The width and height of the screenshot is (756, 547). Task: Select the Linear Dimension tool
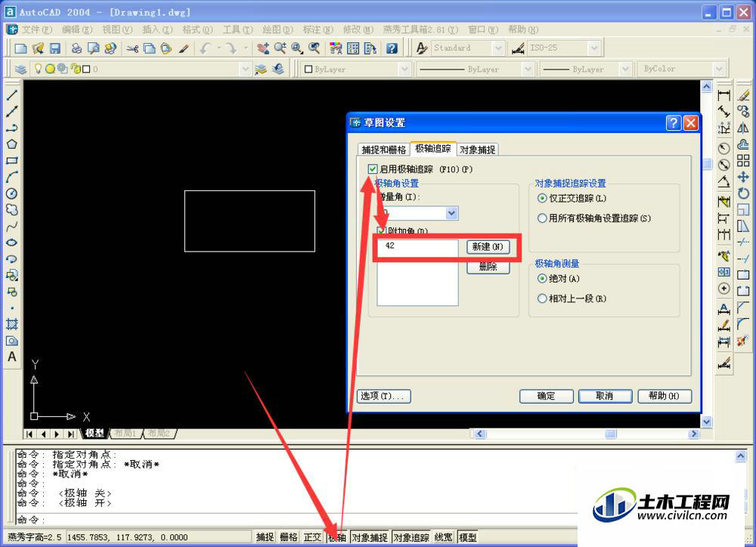pos(723,95)
